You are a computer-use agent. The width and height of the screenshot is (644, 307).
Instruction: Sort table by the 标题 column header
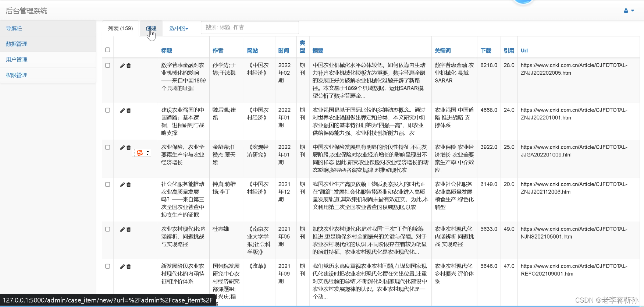[x=167, y=51]
